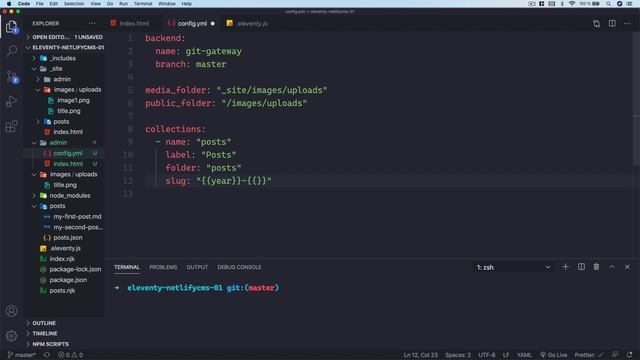Open .eleventy.js in the file tree

click(65, 248)
